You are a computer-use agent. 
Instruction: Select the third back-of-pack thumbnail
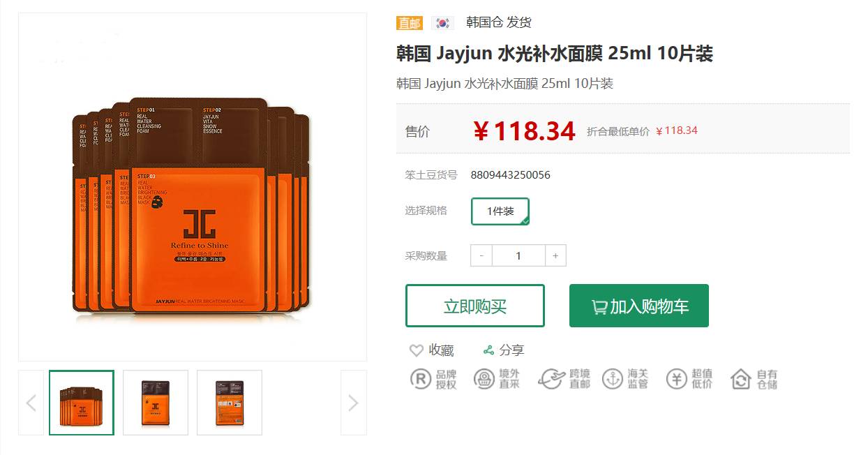[230, 403]
